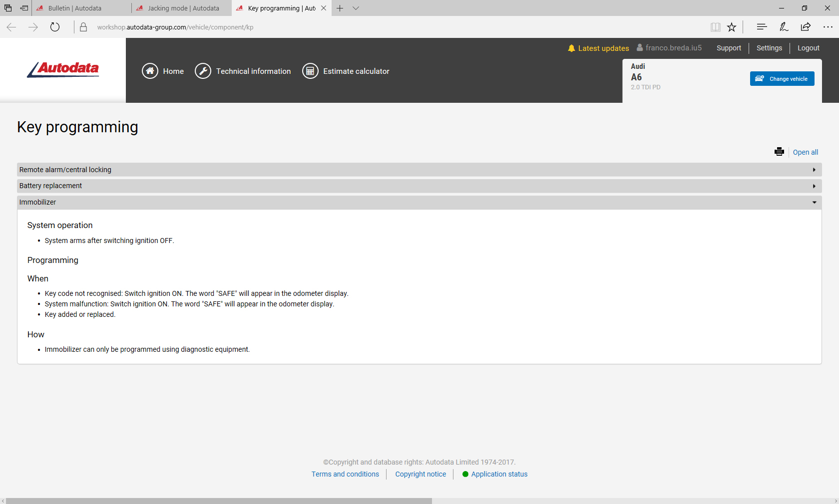Open the Hub lines icon

click(762, 27)
